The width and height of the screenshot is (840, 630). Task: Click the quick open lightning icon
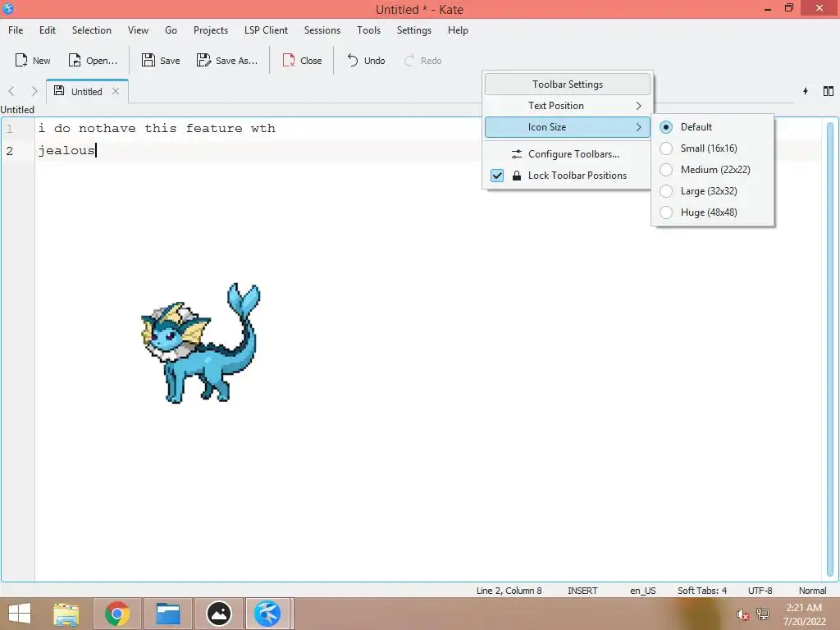coord(806,91)
